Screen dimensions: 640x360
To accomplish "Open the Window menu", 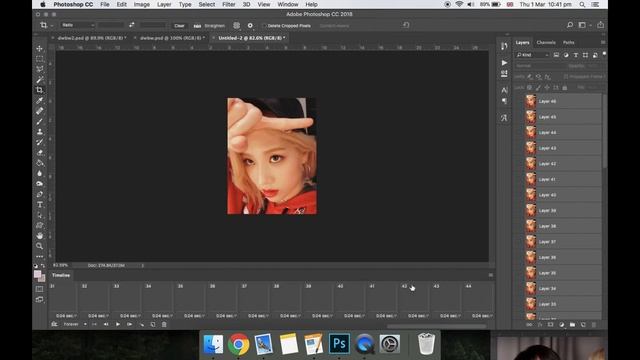I will [288, 4].
